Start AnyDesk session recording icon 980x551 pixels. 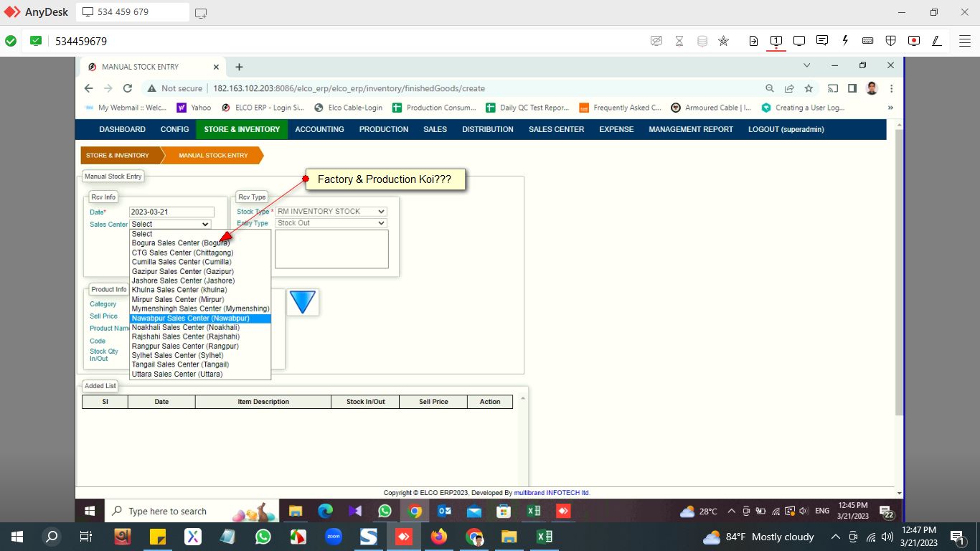[x=914, y=41]
